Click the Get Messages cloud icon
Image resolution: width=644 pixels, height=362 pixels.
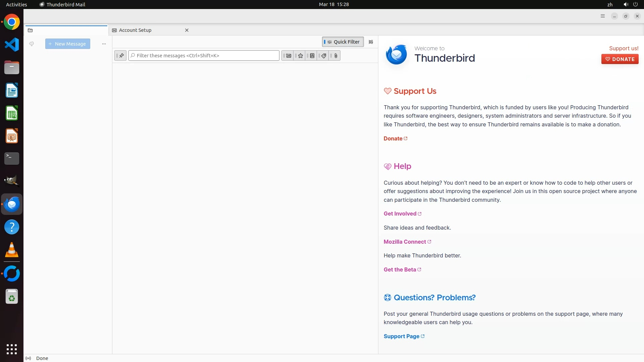(x=32, y=44)
